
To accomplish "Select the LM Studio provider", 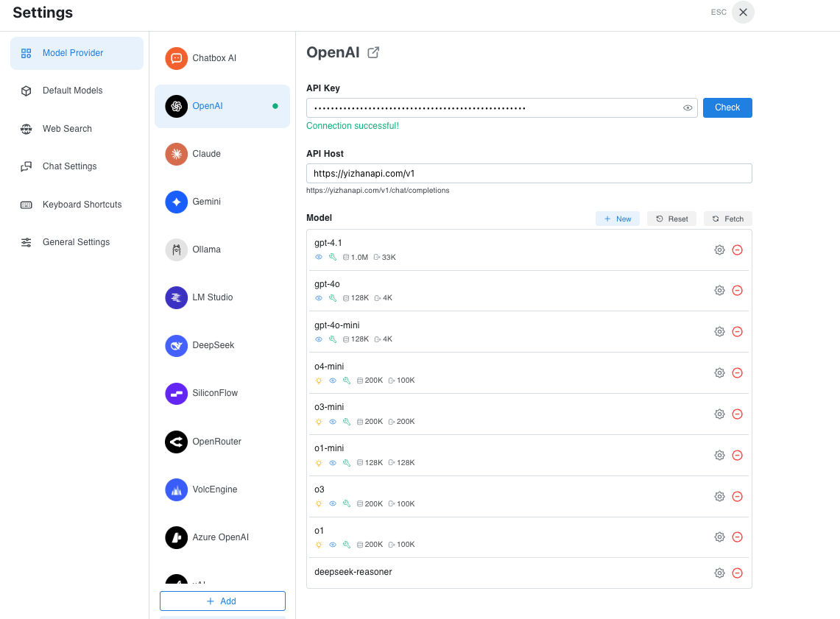I will pyautogui.click(x=222, y=297).
